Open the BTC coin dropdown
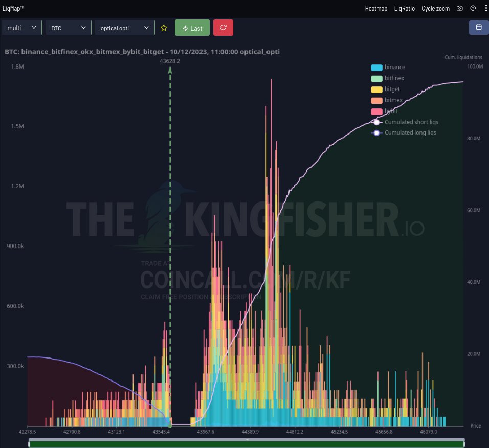 69,28
